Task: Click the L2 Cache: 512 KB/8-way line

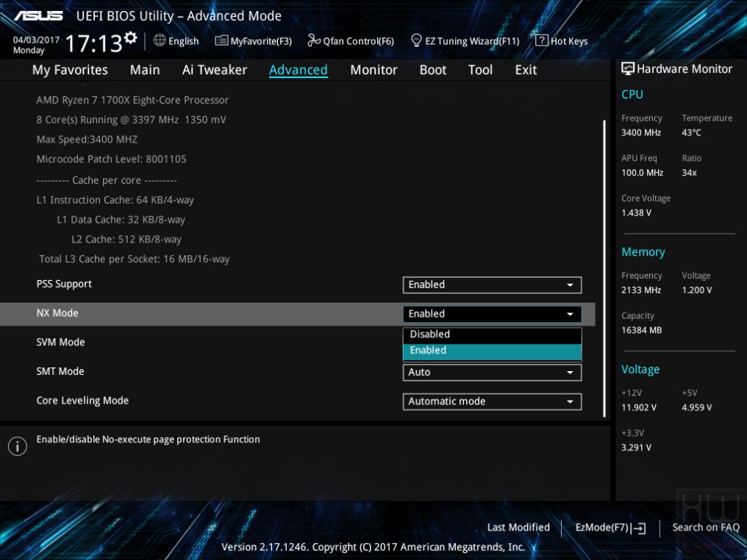Action: pos(126,239)
